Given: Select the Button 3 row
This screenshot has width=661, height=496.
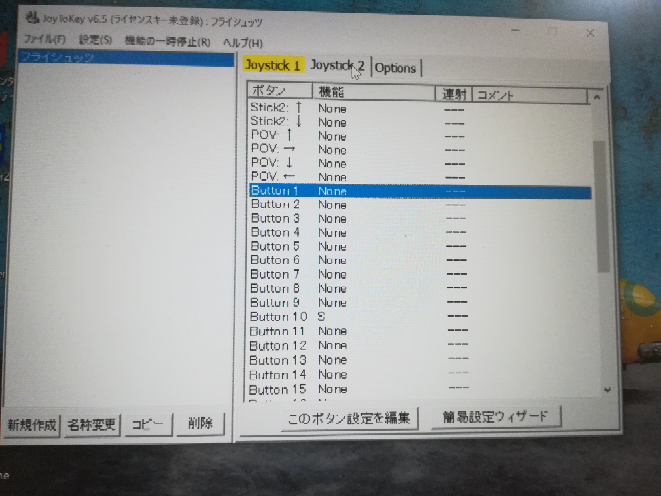Looking at the screenshot, I should point(420,219).
